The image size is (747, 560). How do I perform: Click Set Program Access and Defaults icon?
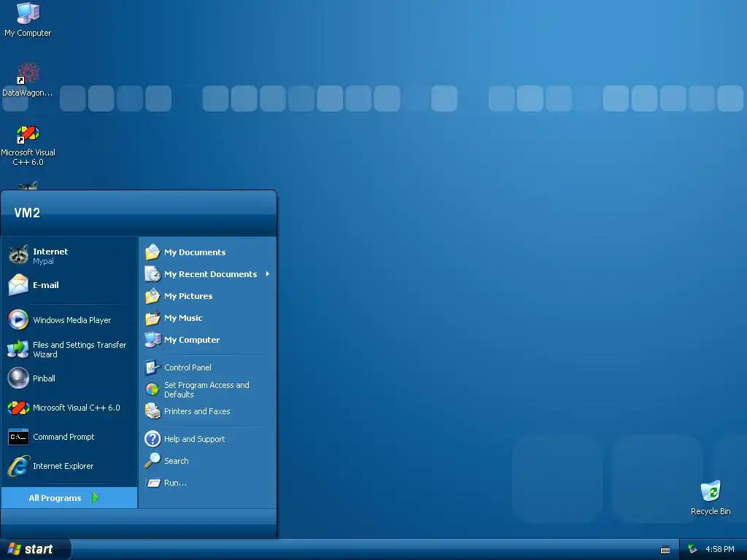click(x=152, y=389)
